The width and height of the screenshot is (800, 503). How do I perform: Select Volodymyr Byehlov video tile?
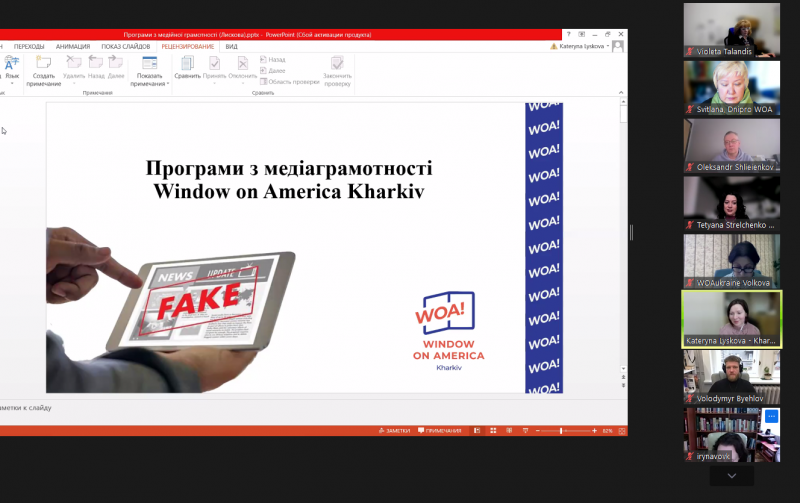[x=732, y=377]
